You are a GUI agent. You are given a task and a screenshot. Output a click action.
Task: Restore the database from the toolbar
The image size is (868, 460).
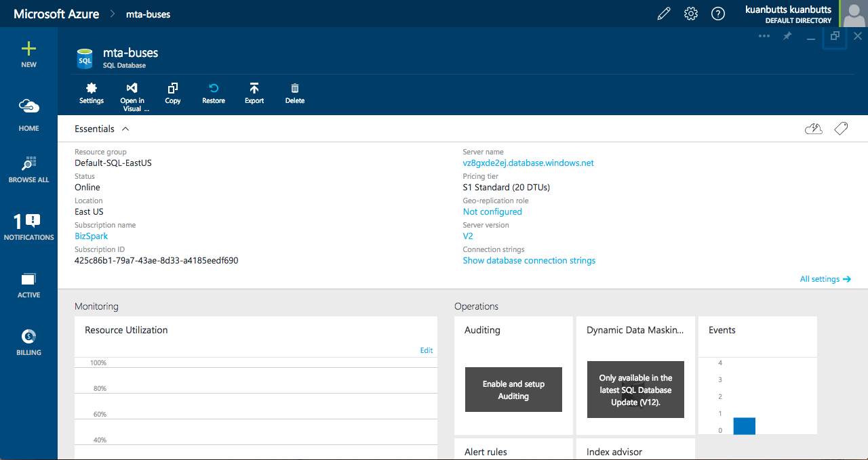tap(214, 93)
